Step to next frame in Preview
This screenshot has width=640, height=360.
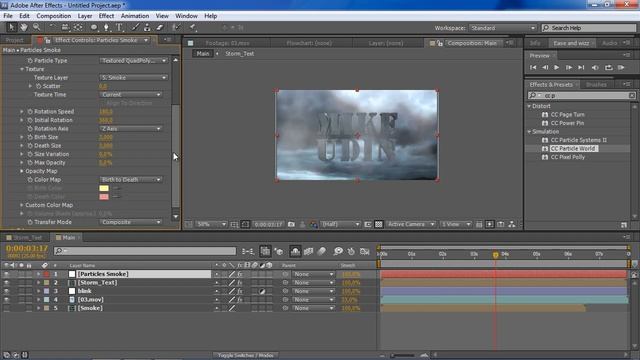[x=569, y=67]
